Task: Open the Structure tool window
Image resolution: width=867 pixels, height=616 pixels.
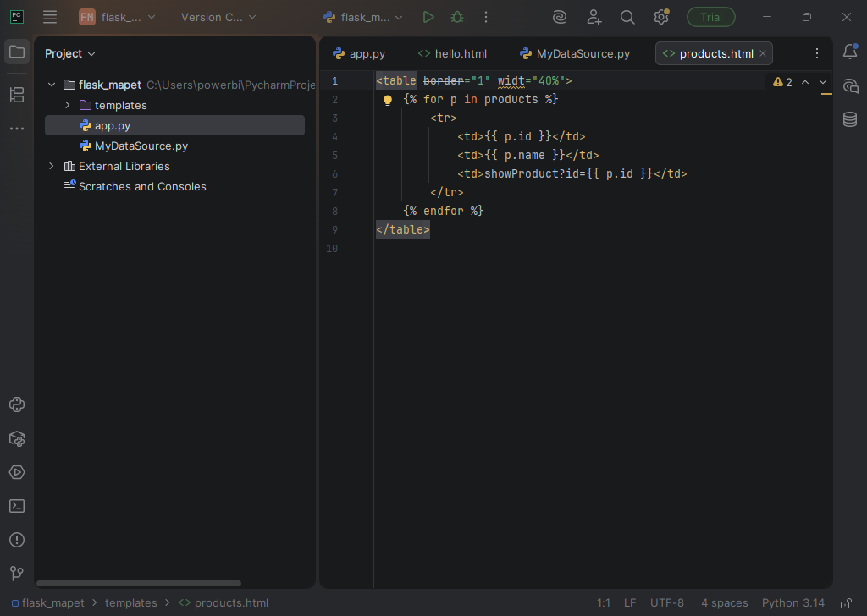Action: point(17,95)
